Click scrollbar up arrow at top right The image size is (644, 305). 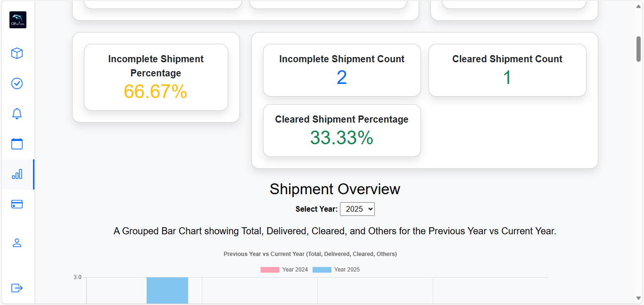point(639,4)
